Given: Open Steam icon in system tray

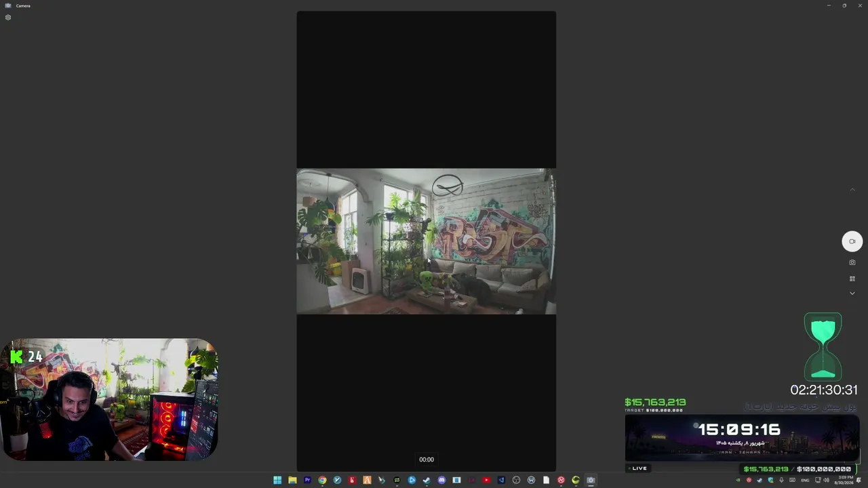Looking at the screenshot, I should [759, 481].
